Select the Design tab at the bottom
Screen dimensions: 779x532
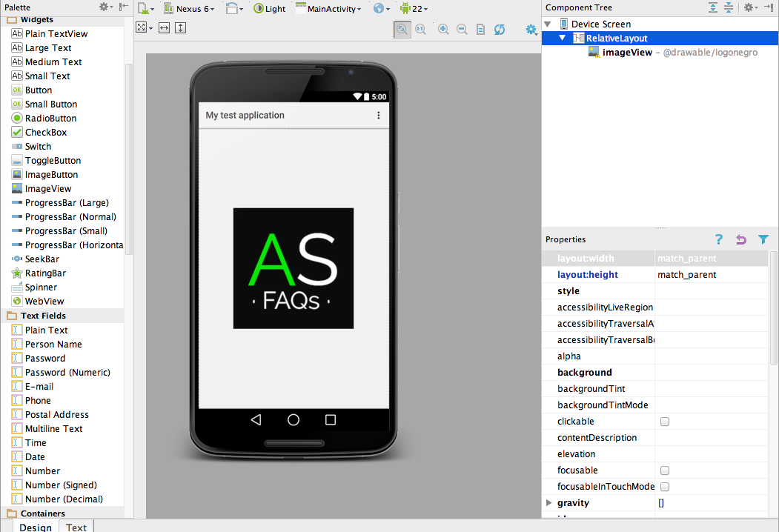click(34, 527)
